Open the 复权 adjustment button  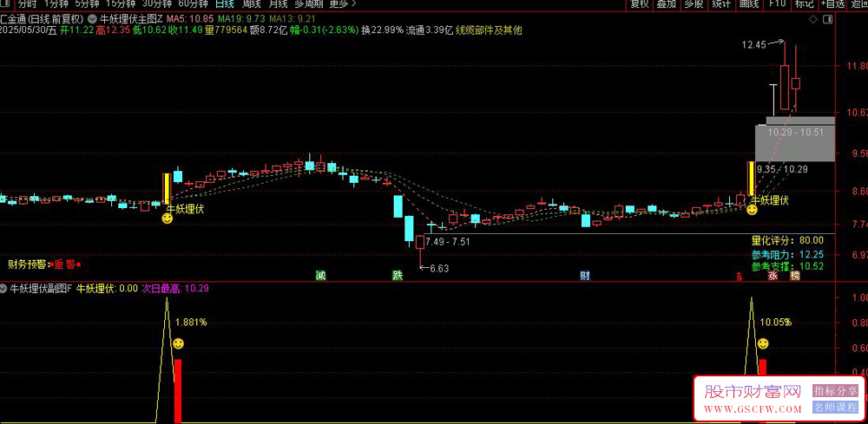pyautogui.click(x=640, y=3)
